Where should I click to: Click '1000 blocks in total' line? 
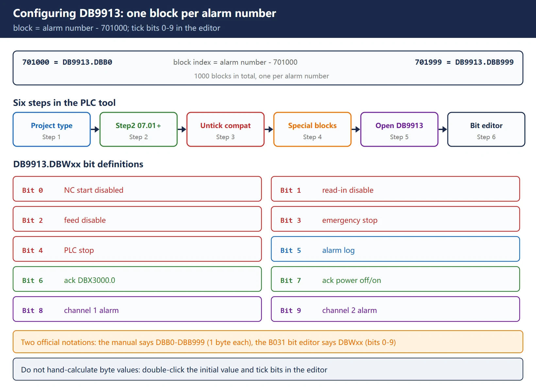pos(261,76)
